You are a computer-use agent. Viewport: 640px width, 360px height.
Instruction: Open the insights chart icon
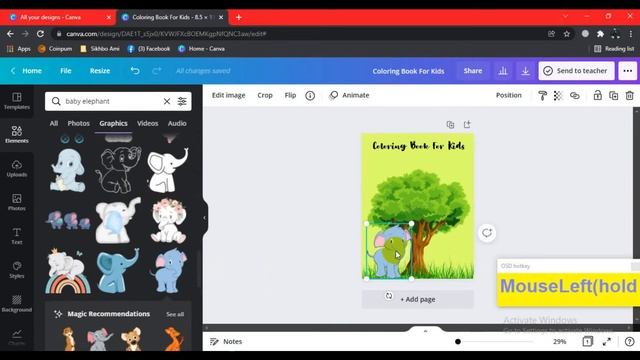coord(503,71)
